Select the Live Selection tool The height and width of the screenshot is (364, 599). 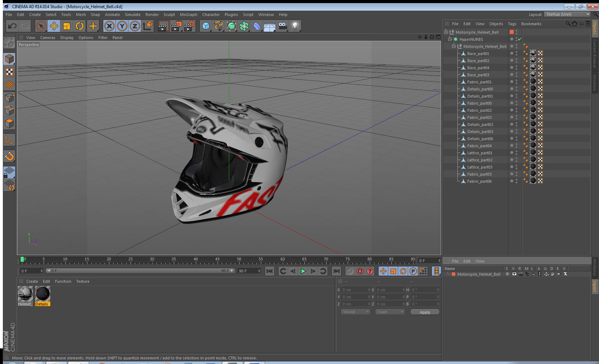click(x=41, y=26)
